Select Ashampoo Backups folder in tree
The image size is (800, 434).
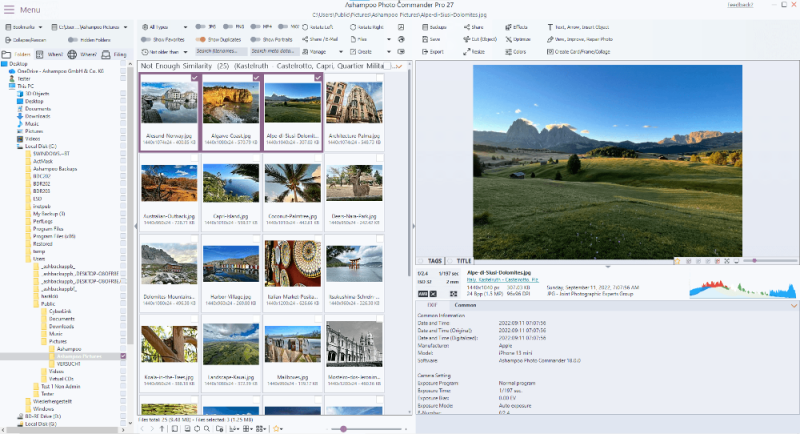click(55, 168)
